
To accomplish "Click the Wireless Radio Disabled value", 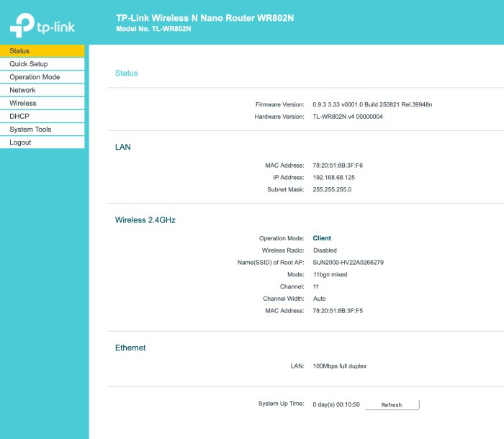I will pyautogui.click(x=325, y=250).
